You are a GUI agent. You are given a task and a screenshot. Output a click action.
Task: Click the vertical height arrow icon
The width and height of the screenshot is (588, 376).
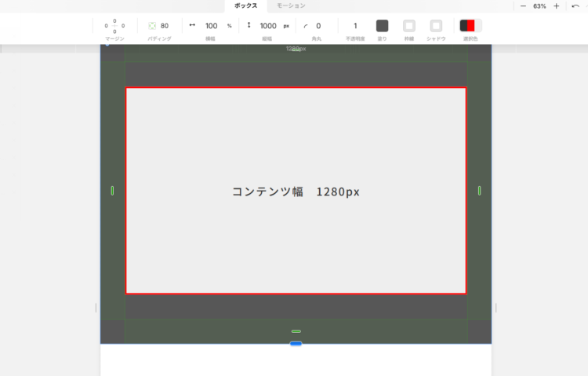249,25
